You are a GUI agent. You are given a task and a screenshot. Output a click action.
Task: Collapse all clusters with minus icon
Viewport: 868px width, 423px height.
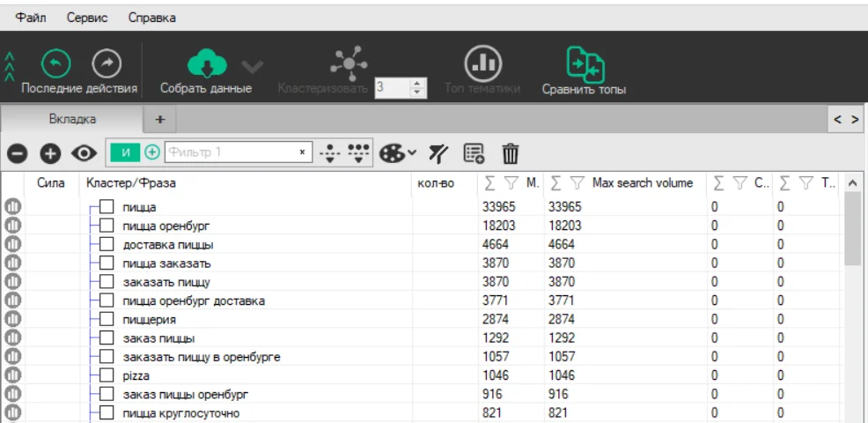[x=17, y=153]
